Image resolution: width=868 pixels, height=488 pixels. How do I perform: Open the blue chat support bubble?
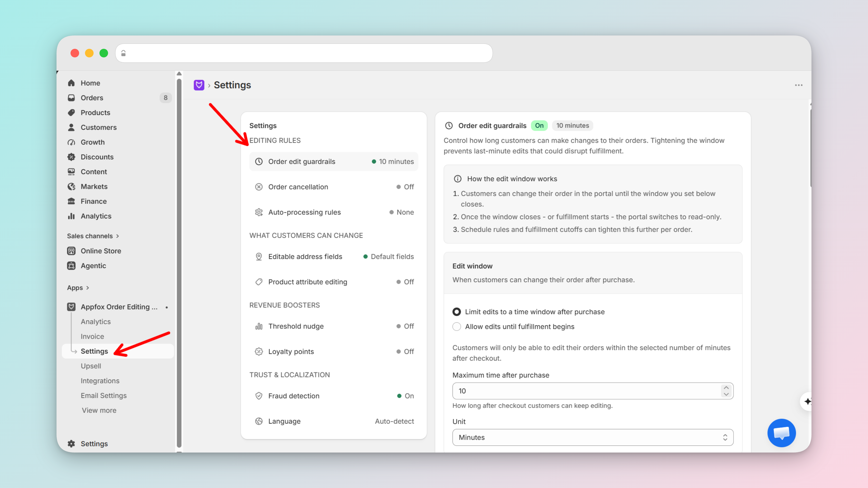[x=781, y=433]
